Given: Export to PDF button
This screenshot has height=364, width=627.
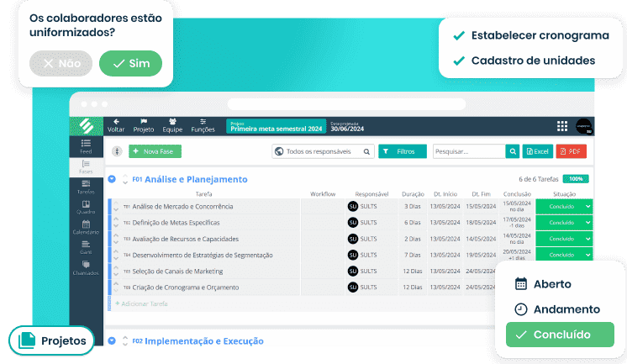Looking at the screenshot, I should [x=571, y=151].
